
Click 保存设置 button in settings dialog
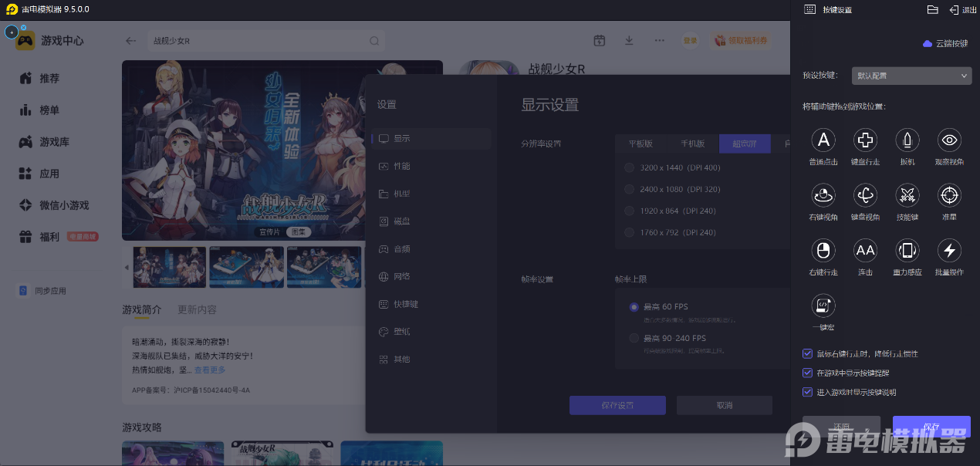(617, 405)
